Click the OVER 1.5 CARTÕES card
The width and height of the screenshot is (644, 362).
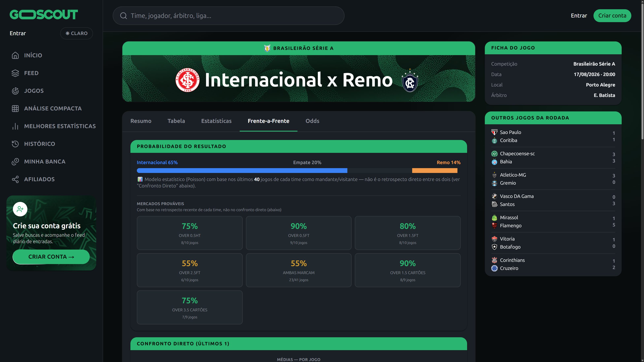(408, 270)
